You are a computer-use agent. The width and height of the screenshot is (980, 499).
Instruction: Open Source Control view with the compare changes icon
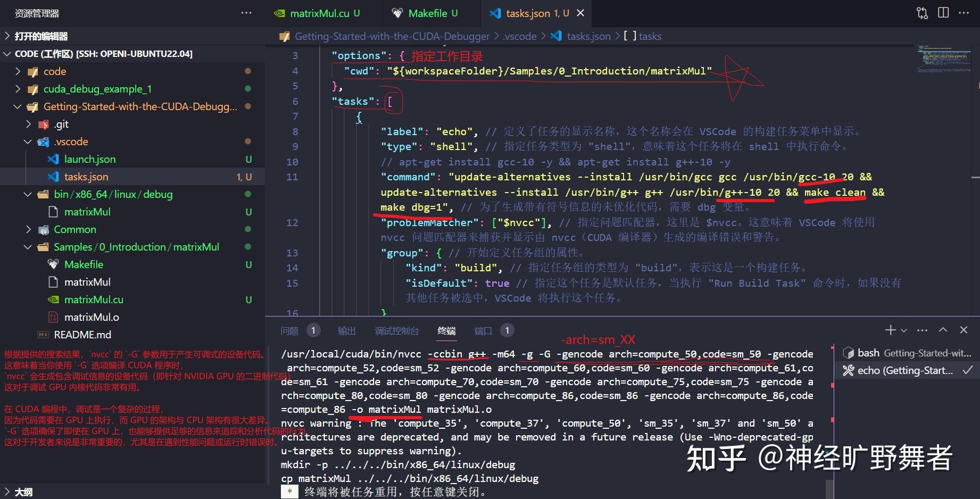(921, 13)
